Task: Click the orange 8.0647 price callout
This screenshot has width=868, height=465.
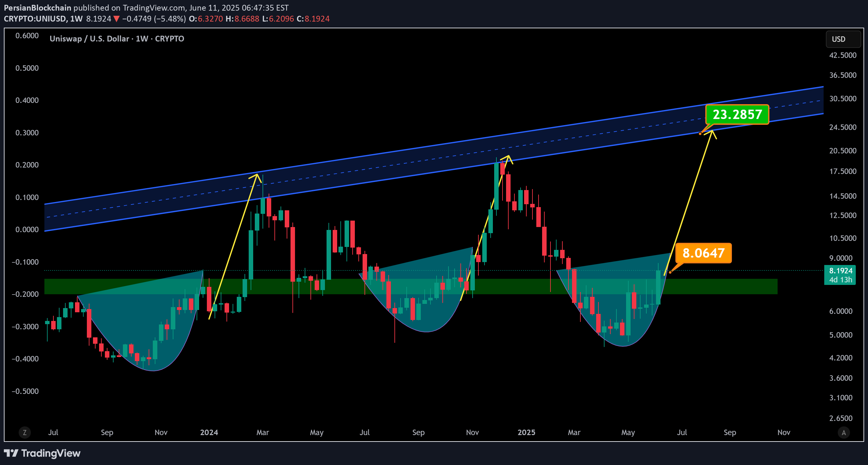Action: 703,253
